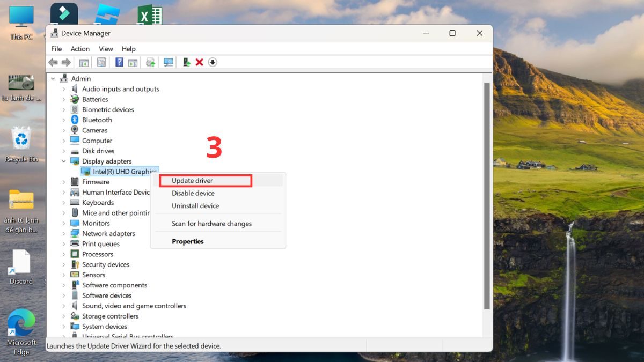Collapse the Admin root node
Viewport: 644px width, 362px height.
tap(53, 79)
